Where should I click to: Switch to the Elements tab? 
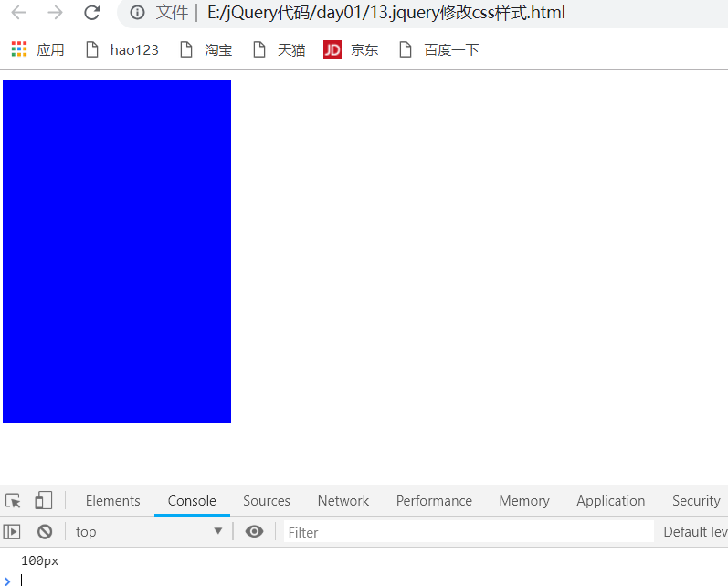113,501
